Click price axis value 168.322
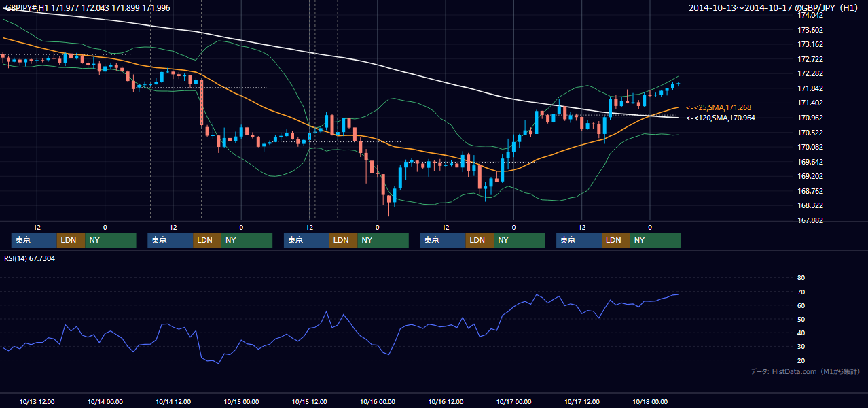 point(810,205)
